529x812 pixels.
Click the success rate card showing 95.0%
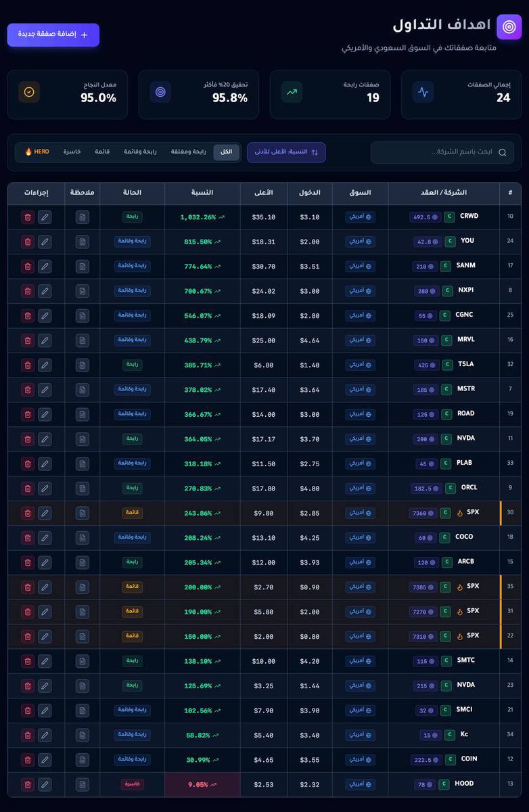tap(68, 95)
